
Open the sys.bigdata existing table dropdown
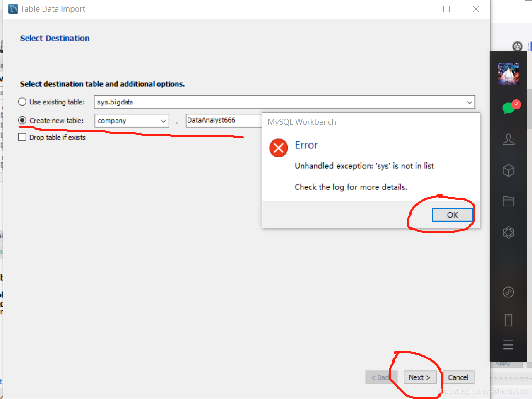pyautogui.click(x=284, y=102)
